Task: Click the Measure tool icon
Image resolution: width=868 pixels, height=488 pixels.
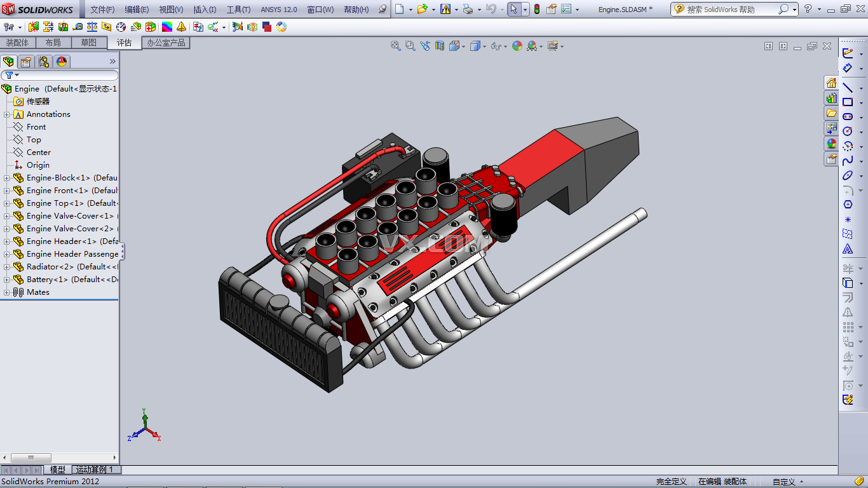Action: point(78,27)
